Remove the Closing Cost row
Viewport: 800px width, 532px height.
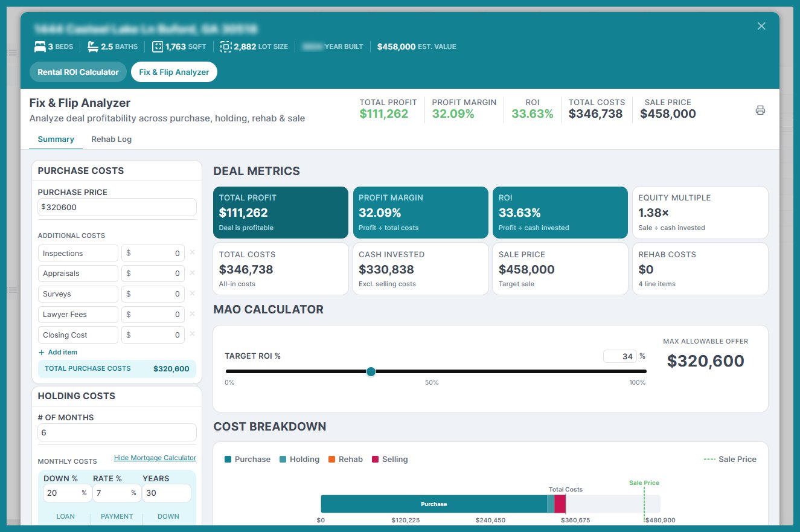pos(192,335)
